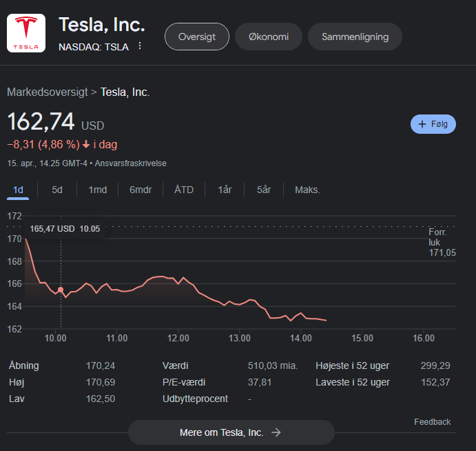Click the 162,74 current price
The width and height of the screenshot is (476, 451).
[41, 121]
